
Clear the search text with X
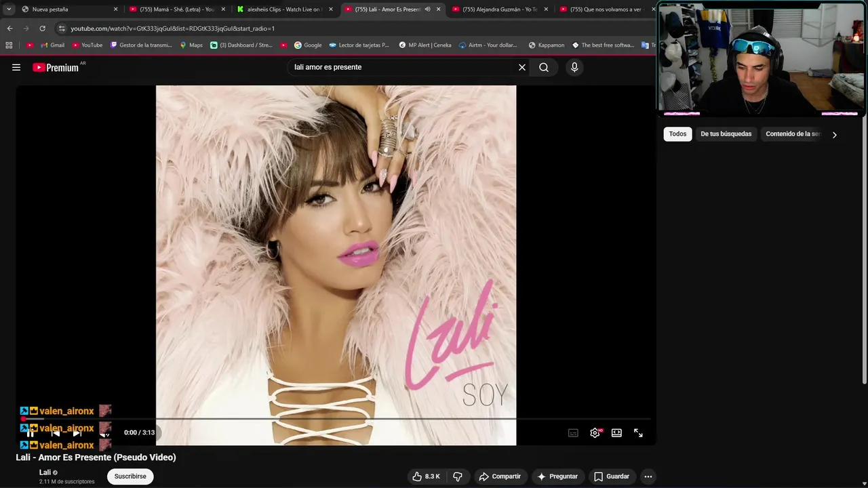522,67
